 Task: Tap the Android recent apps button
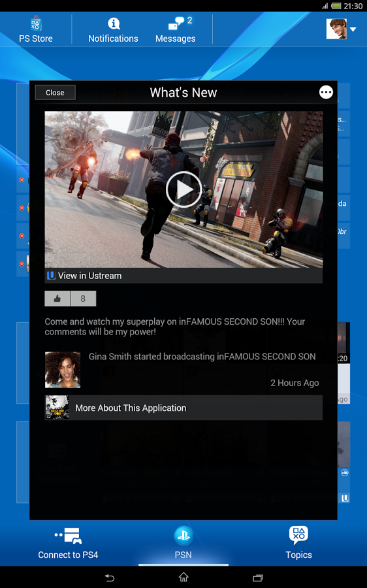[x=258, y=578]
